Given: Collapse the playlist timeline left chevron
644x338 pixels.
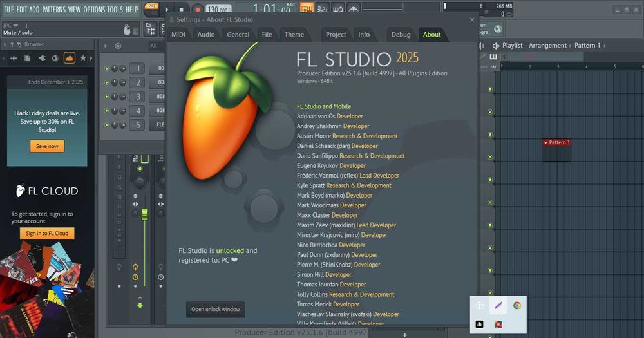Looking at the screenshot, I should pyautogui.click(x=504, y=57).
